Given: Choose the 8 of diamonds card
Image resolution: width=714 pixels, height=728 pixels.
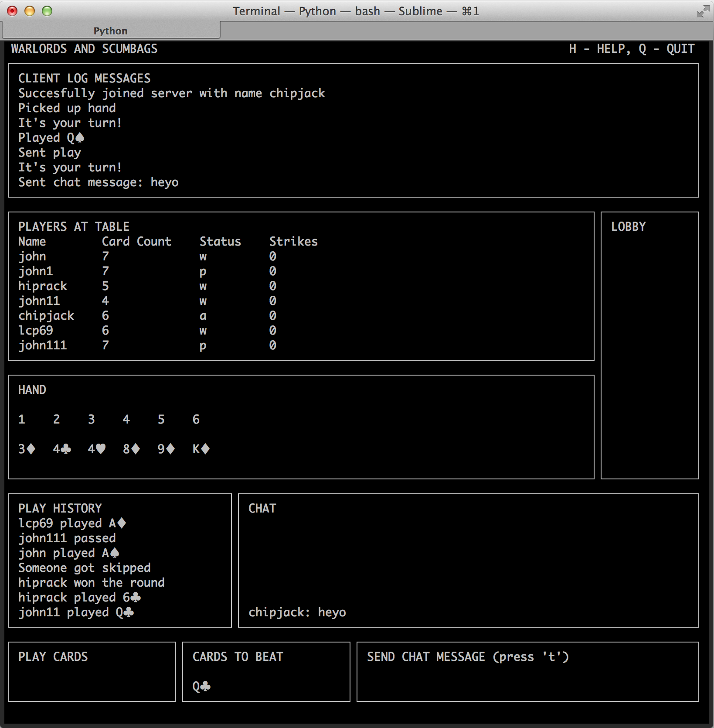Looking at the screenshot, I should (131, 449).
